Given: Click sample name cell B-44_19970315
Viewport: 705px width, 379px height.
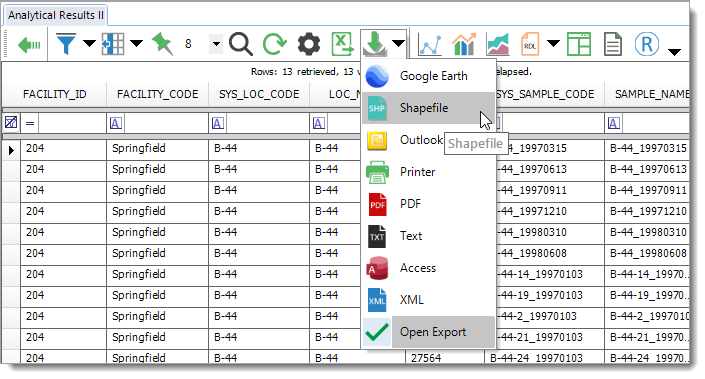Looking at the screenshot, I should pyautogui.click(x=648, y=148).
